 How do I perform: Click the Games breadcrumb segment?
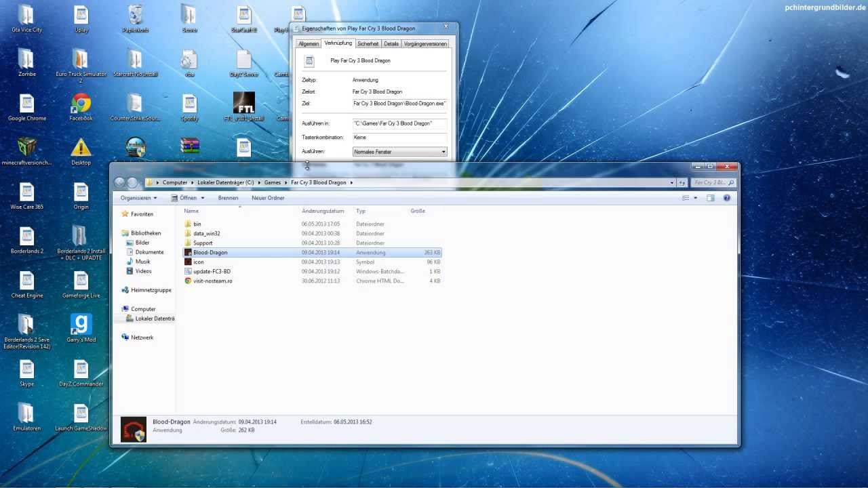click(273, 182)
